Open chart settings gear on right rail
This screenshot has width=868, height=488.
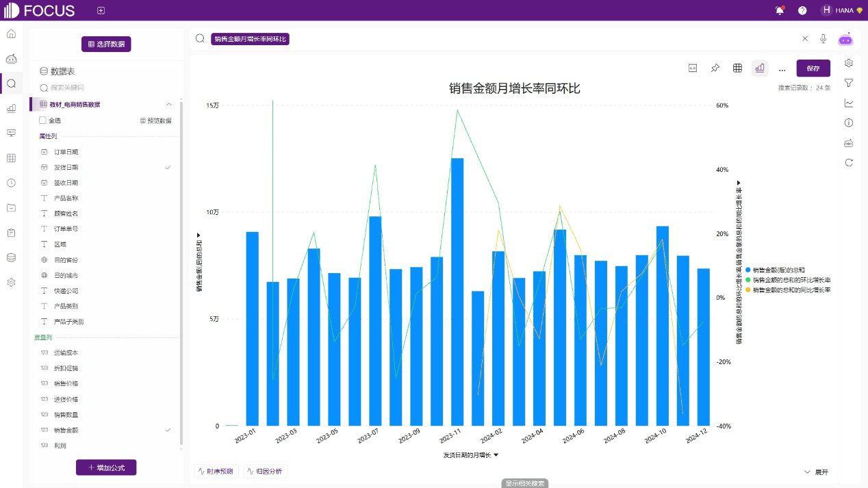coord(849,63)
